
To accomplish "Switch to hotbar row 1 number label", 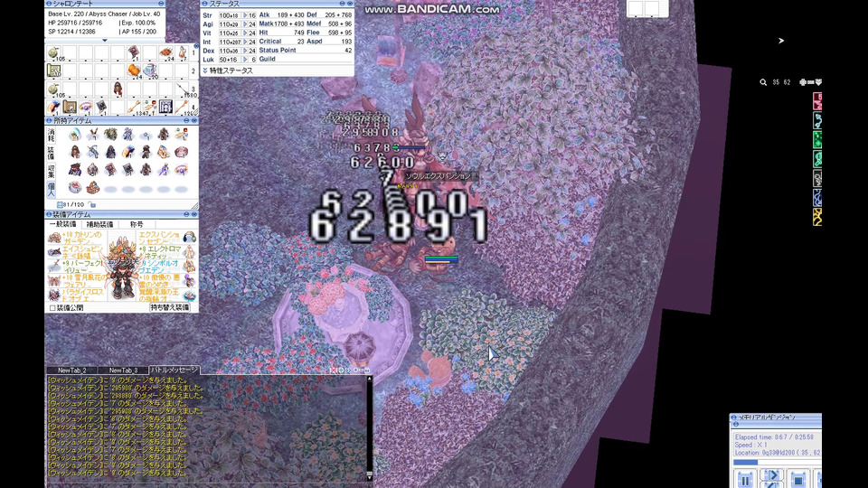I will (193, 53).
